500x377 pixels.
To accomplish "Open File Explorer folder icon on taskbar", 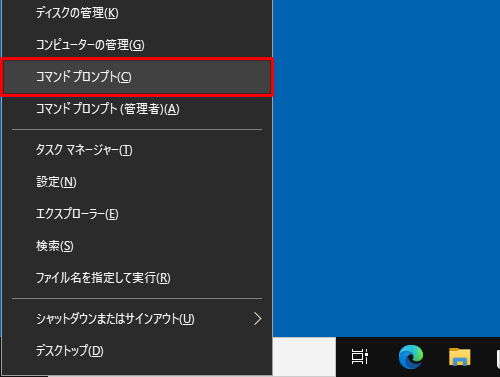I will [x=460, y=357].
